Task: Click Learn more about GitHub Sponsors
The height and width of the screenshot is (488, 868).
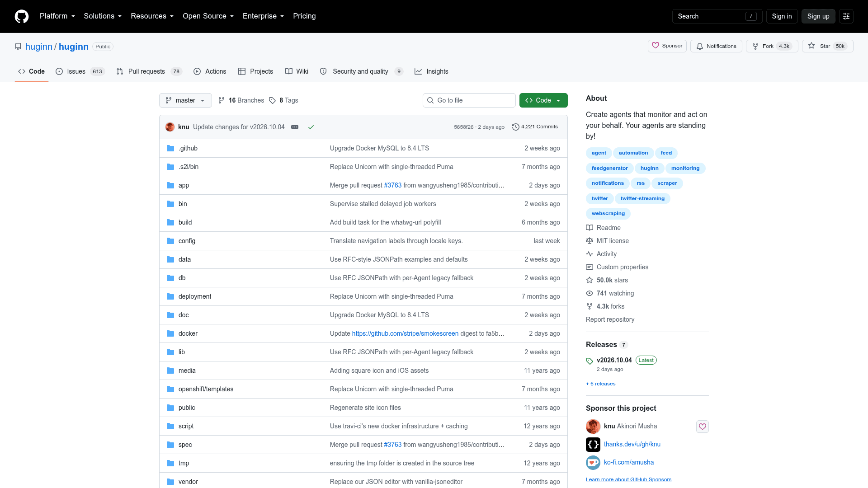Action: 628,479
